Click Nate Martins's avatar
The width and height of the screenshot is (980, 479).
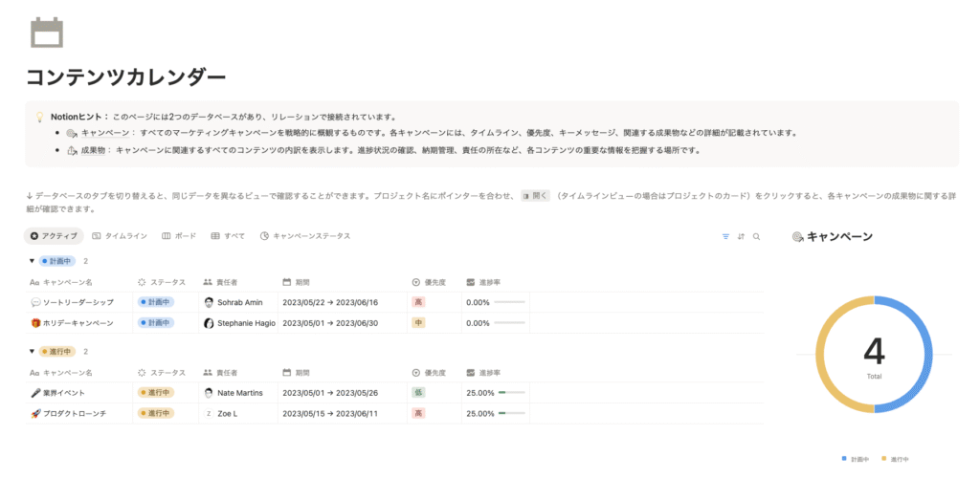(x=209, y=393)
